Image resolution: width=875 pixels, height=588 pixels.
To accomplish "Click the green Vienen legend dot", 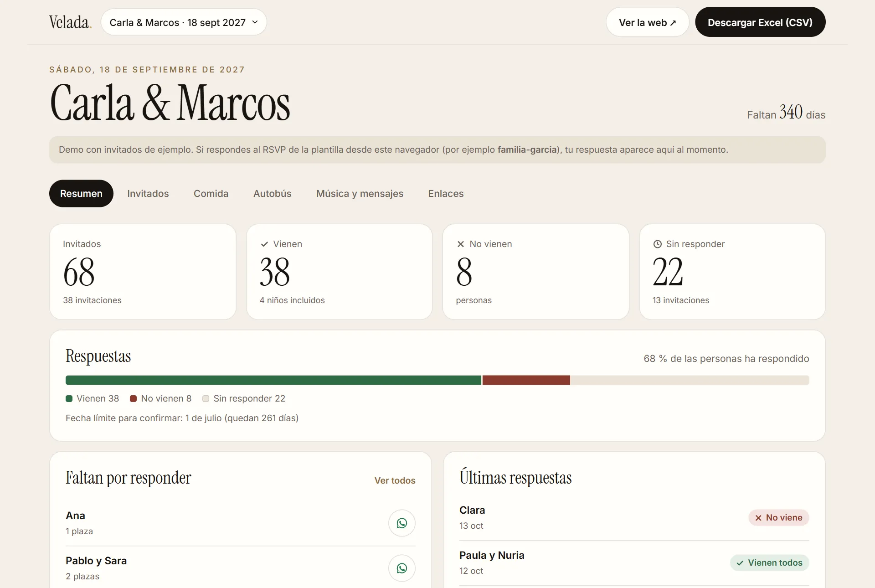I will click(x=69, y=399).
